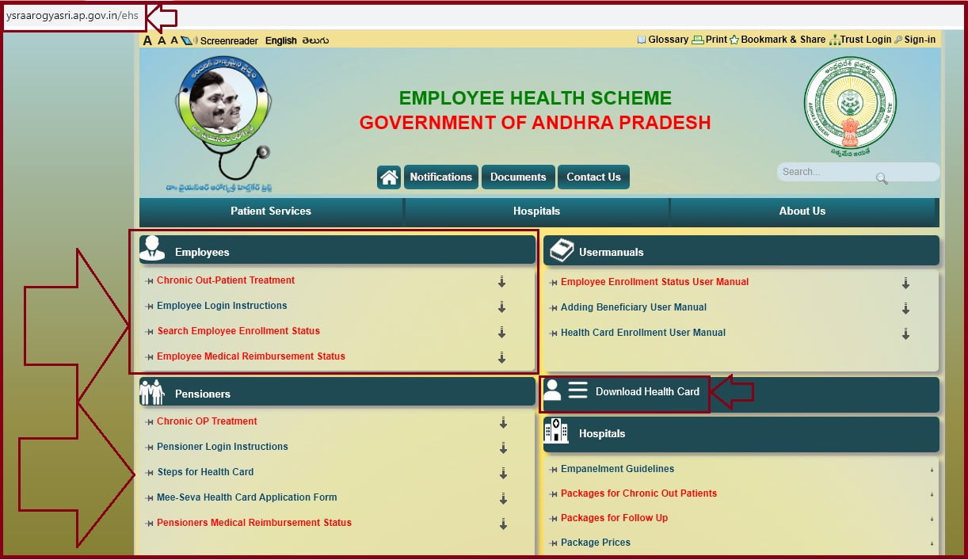Download the Chronic Out-Patient Treatment document via arrow icon

point(501,282)
